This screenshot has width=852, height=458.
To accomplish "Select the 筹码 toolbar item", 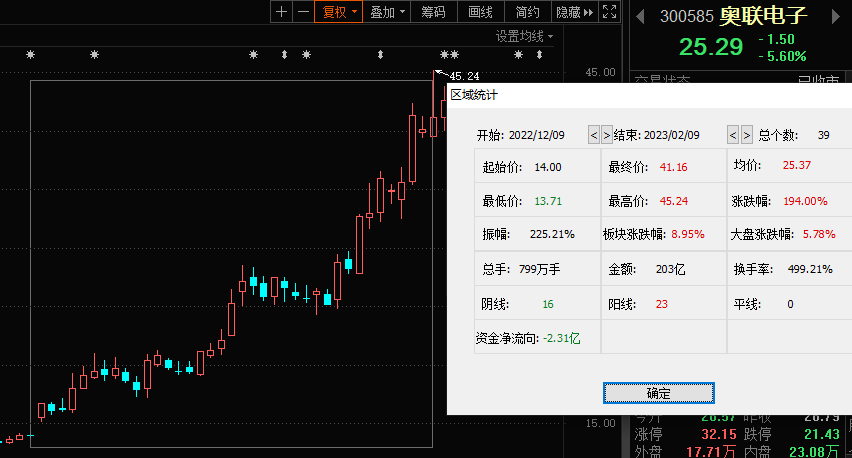I will [x=433, y=11].
